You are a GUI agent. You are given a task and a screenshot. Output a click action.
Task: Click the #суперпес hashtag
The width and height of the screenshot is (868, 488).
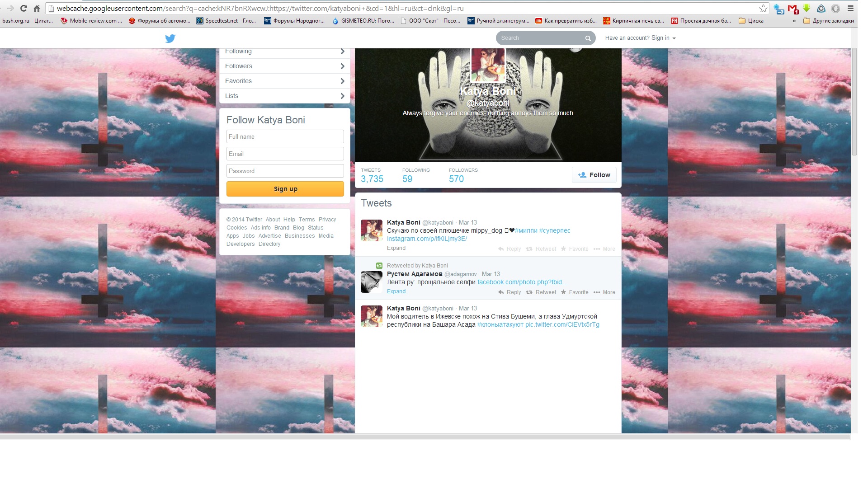point(555,230)
